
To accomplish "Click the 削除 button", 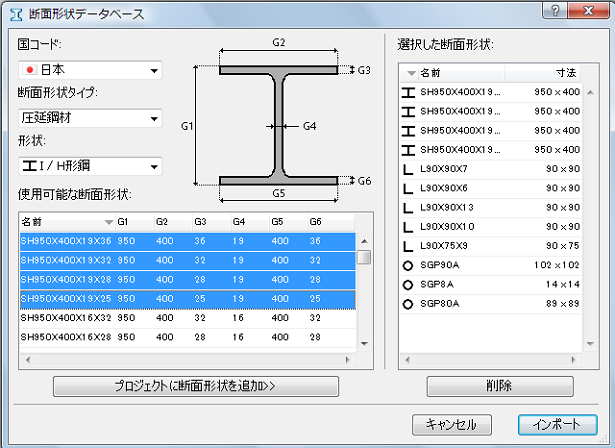I will pyautogui.click(x=500, y=386).
